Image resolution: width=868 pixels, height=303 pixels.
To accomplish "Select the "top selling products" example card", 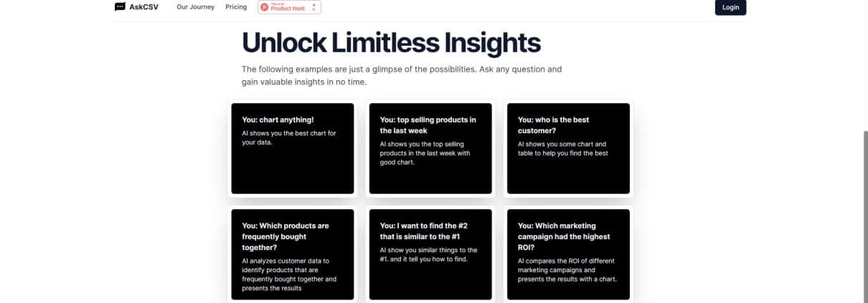I will [430, 148].
